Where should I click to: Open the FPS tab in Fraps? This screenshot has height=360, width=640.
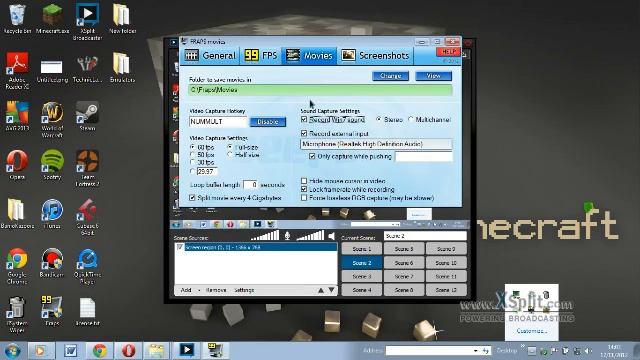click(260, 56)
